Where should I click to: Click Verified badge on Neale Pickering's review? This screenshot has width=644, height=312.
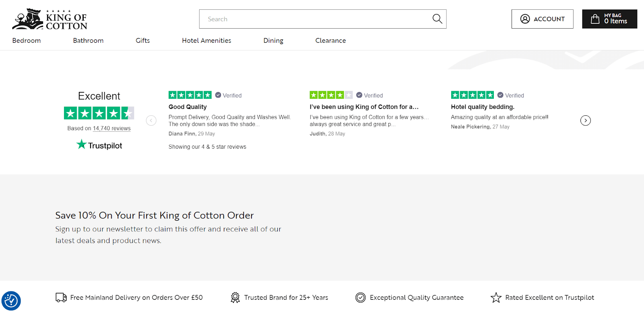click(x=511, y=96)
